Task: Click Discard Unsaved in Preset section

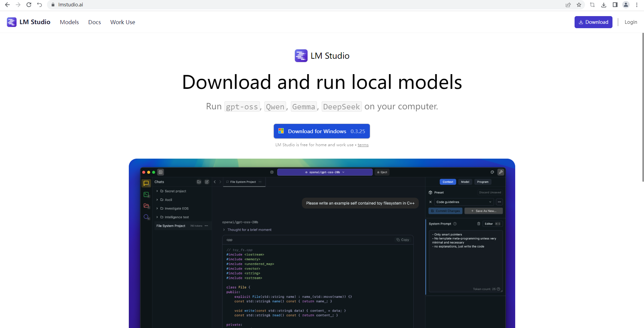Action: (x=490, y=193)
